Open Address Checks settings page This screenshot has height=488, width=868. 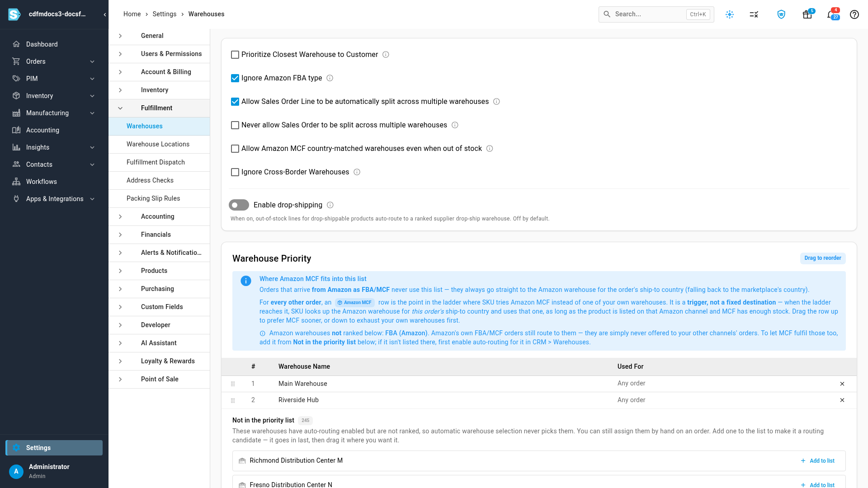pyautogui.click(x=159, y=180)
